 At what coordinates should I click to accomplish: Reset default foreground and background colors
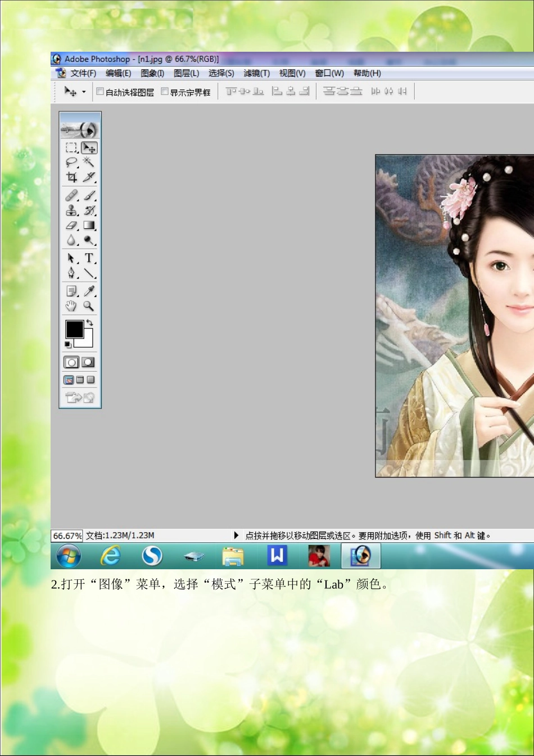pos(68,344)
